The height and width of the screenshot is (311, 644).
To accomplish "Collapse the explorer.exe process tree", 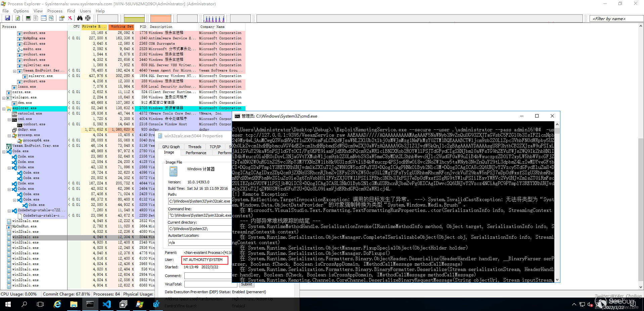I will tap(4, 109).
